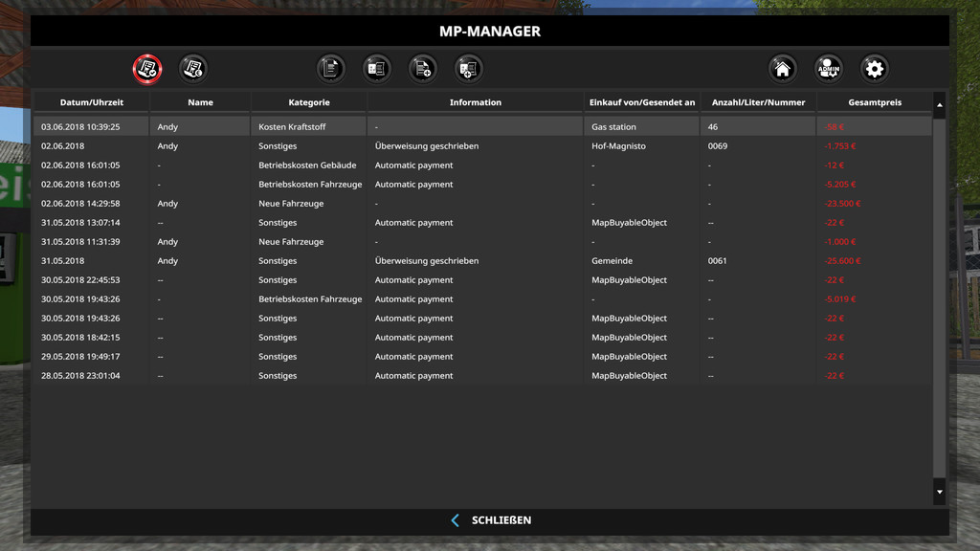Click the document icon with euro symbol
Viewport: 980px width, 551px height.
pyautogui.click(x=193, y=69)
